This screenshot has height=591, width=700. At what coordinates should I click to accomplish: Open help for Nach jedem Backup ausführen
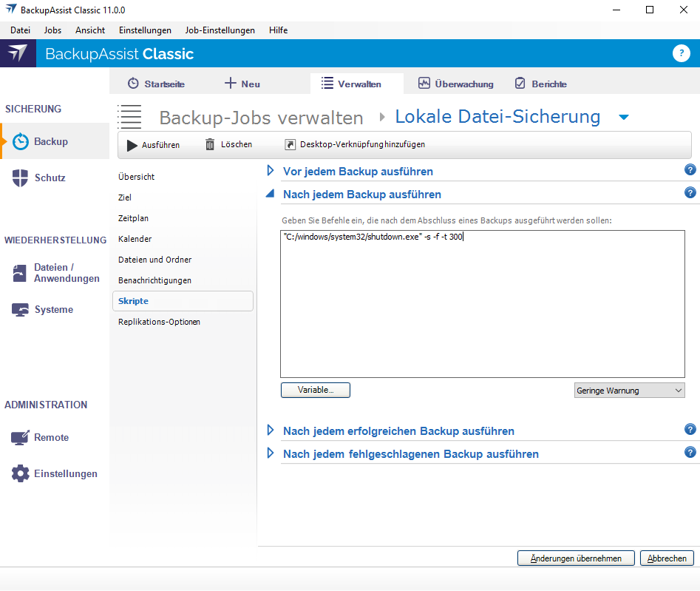pos(690,193)
